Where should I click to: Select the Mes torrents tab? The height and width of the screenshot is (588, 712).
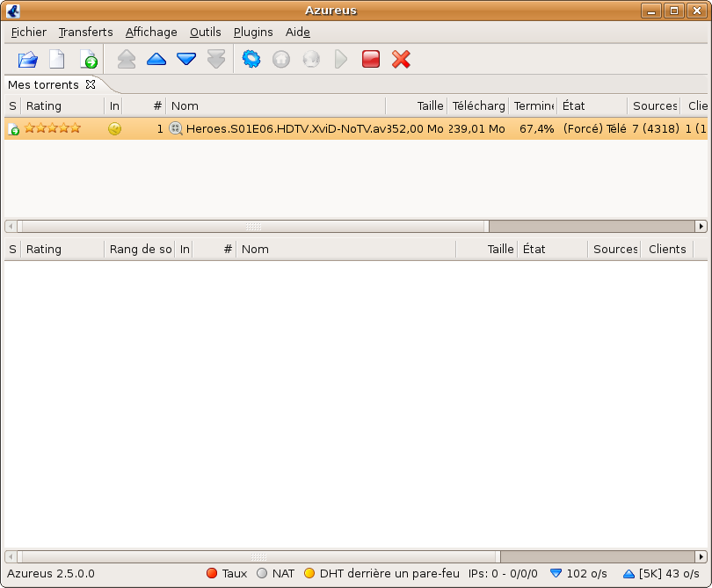[x=44, y=85]
